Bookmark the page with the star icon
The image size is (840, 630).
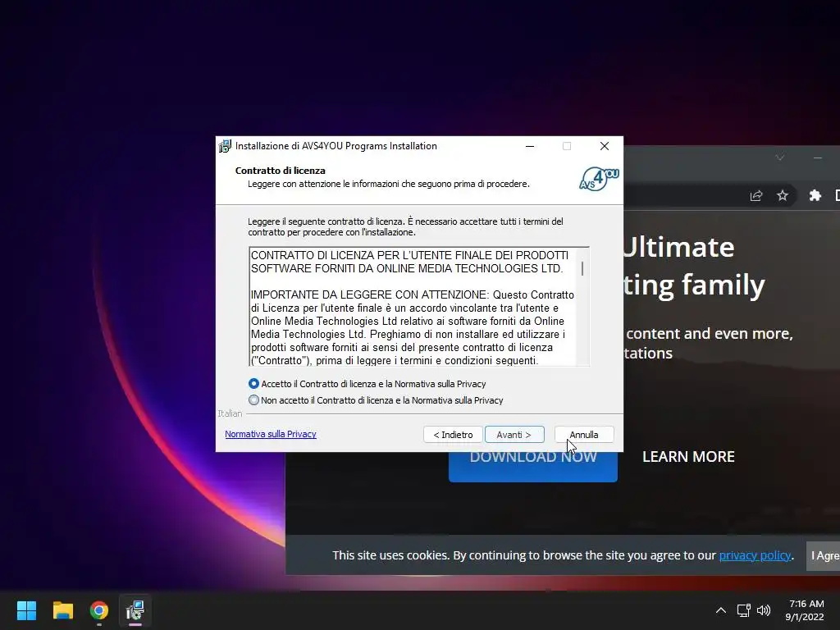coord(783,195)
